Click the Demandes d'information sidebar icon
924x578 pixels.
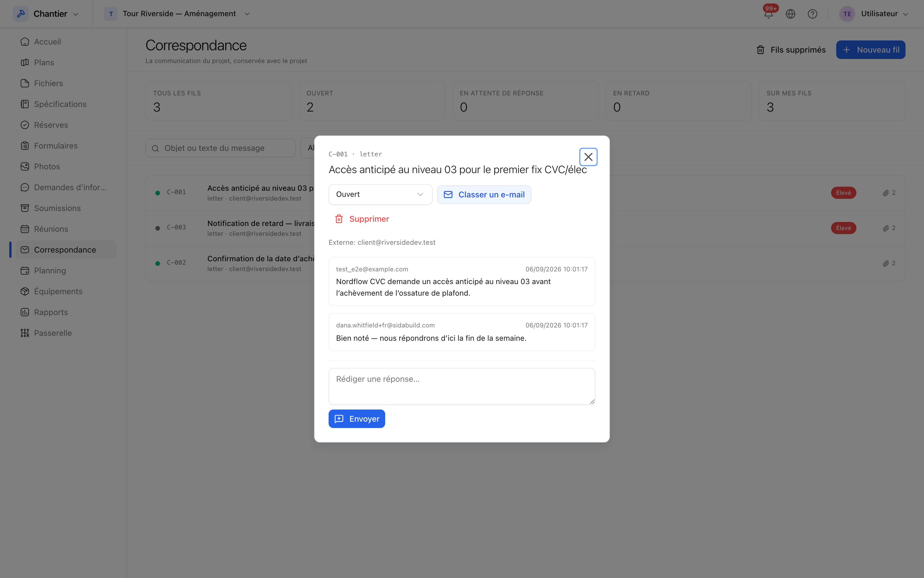pyautogui.click(x=25, y=187)
